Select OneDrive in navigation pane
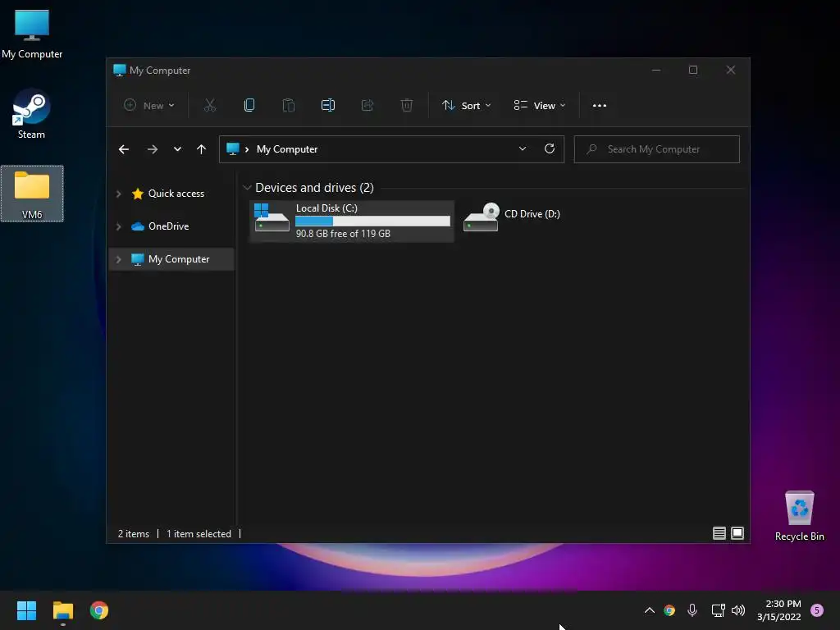 (x=169, y=226)
